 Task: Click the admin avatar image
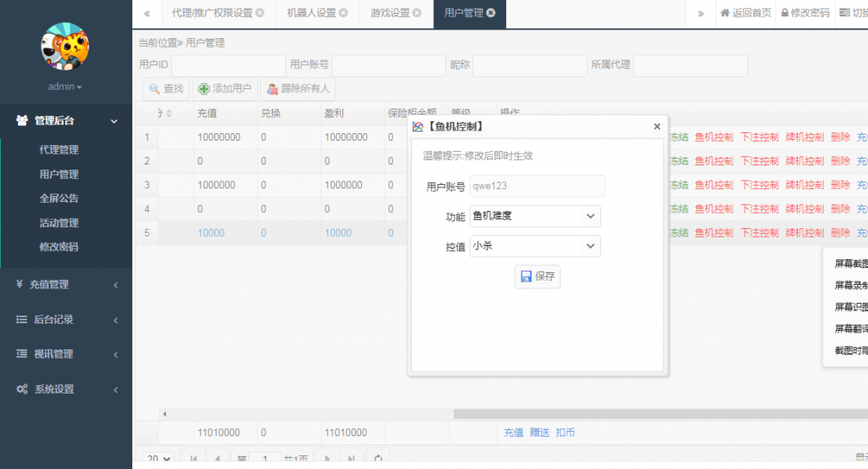(65, 47)
